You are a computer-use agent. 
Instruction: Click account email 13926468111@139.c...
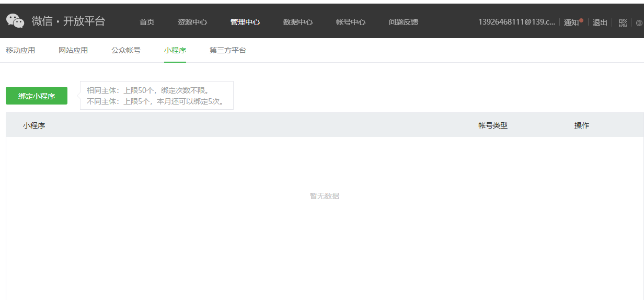516,22
